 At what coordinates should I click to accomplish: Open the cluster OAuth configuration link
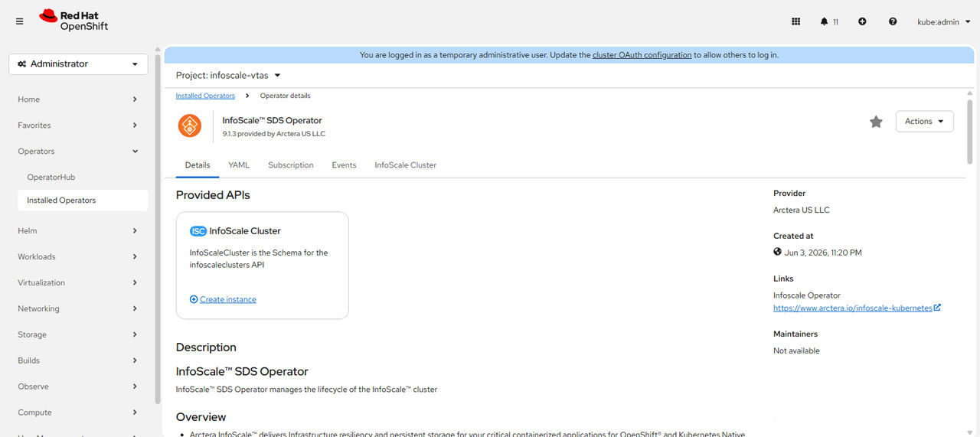(642, 55)
